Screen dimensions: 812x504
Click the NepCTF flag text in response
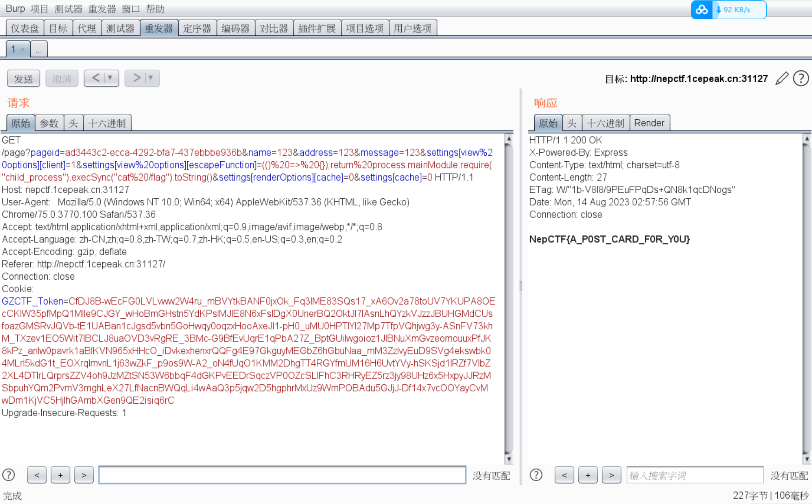(x=609, y=239)
